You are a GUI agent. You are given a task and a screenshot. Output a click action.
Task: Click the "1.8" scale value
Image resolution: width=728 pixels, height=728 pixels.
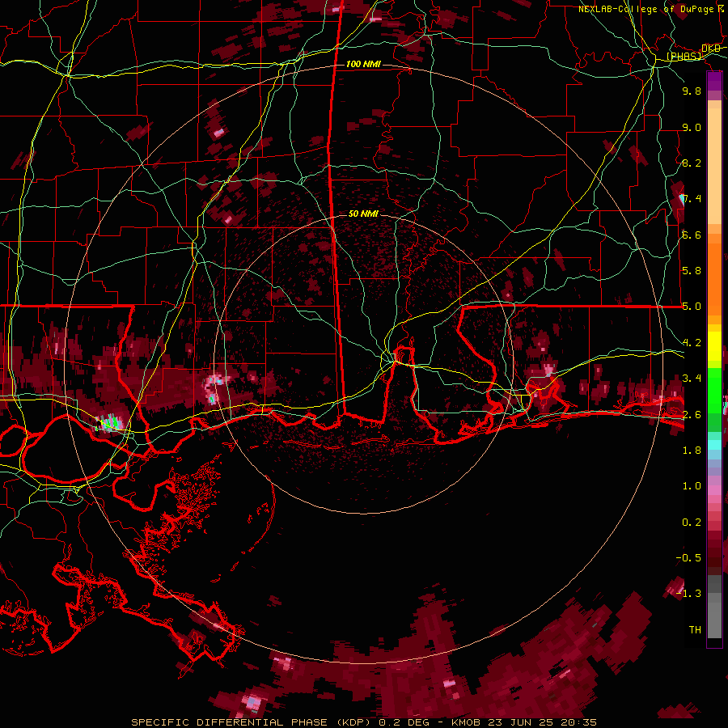point(692,450)
